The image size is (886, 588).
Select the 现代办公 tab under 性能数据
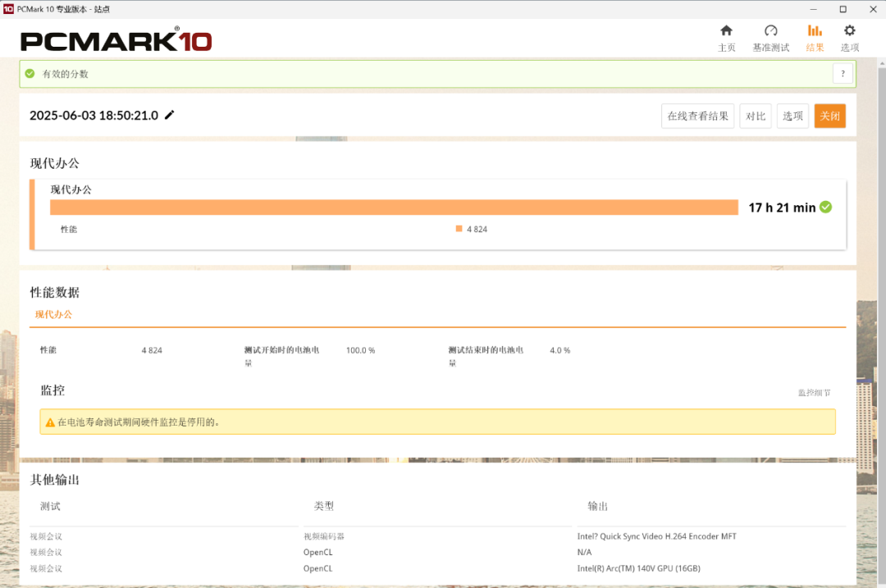pos(53,315)
